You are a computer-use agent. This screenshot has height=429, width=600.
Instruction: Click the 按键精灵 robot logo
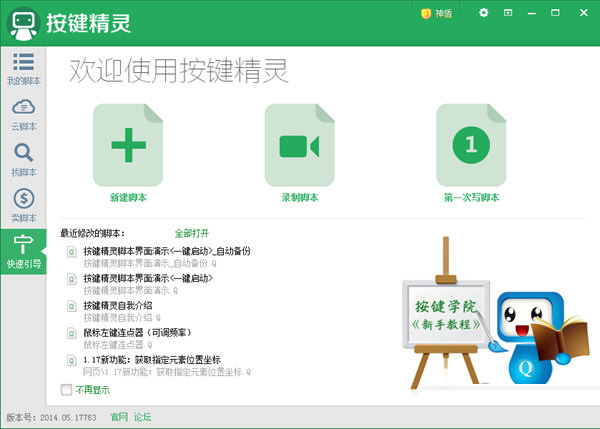coord(24,24)
